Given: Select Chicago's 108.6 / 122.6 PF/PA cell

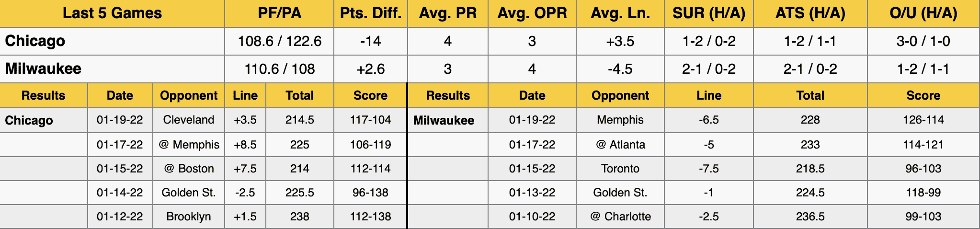Looking at the screenshot, I should click(279, 41).
